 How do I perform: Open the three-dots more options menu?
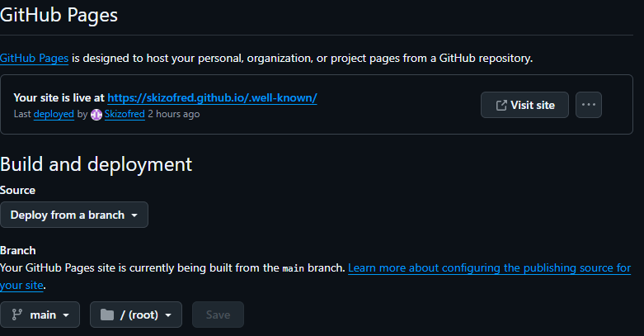[x=589, y=105]
